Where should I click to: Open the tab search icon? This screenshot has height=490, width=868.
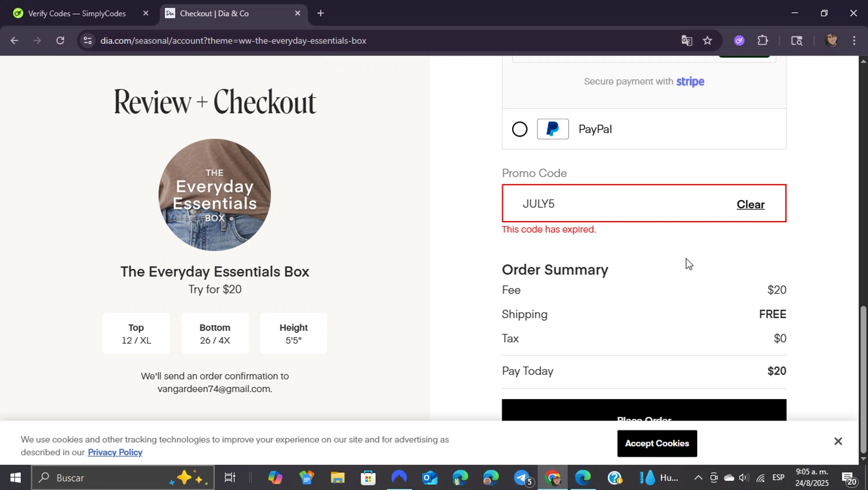[797, 40]
